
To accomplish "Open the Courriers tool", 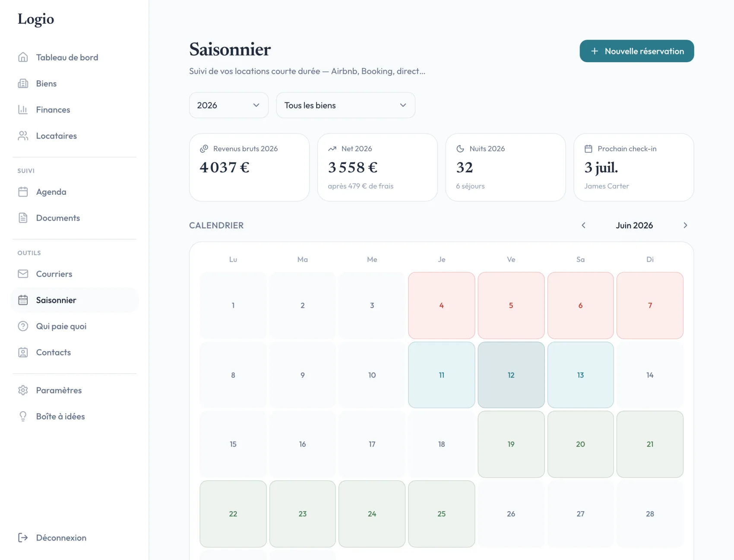I will click(x=74, y=274).
